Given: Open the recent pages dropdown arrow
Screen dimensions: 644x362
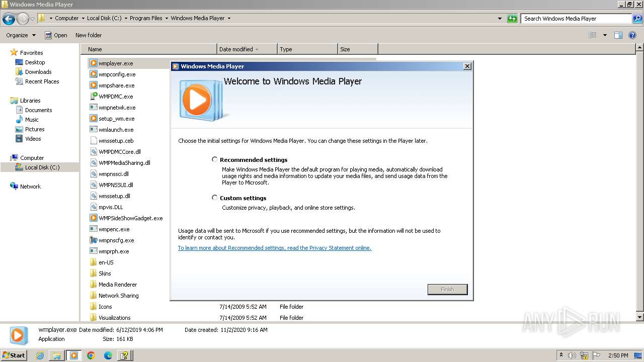Looking at the screenshot, I should pos(32,19).
